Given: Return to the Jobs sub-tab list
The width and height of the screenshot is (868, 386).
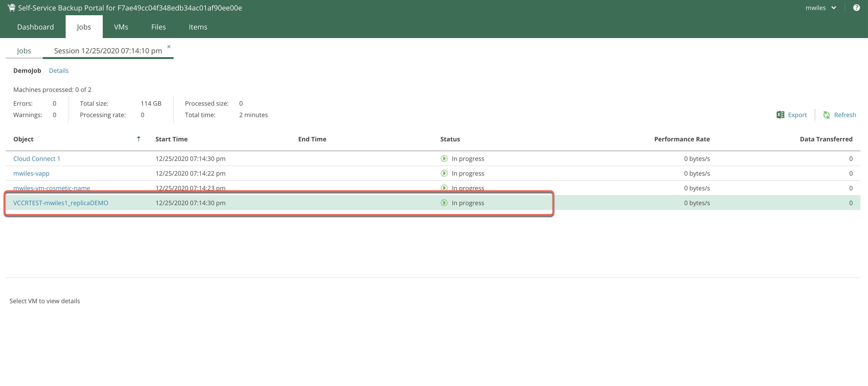Looking at the screenshot, I should tap(24, 50).
